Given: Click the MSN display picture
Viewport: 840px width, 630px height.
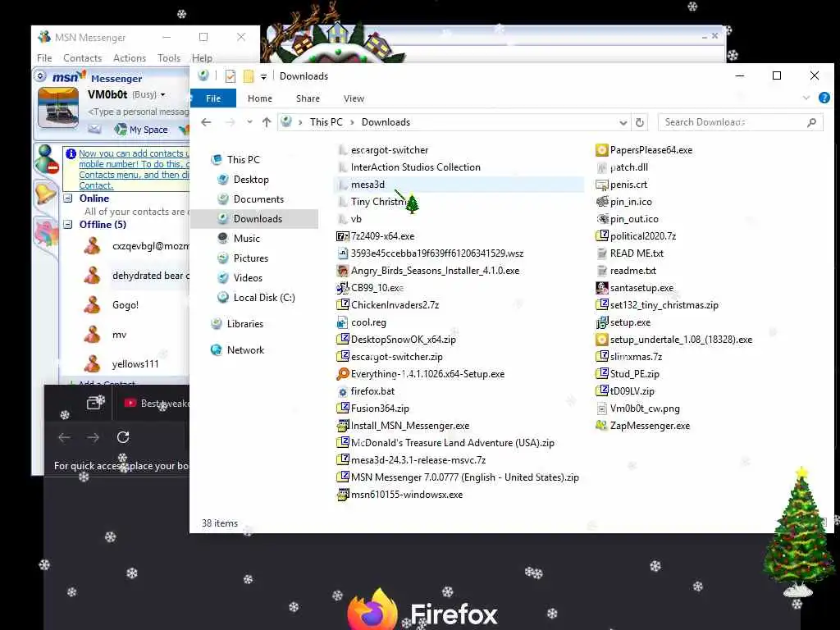Looking at the screenshot, I should [58, 109].
